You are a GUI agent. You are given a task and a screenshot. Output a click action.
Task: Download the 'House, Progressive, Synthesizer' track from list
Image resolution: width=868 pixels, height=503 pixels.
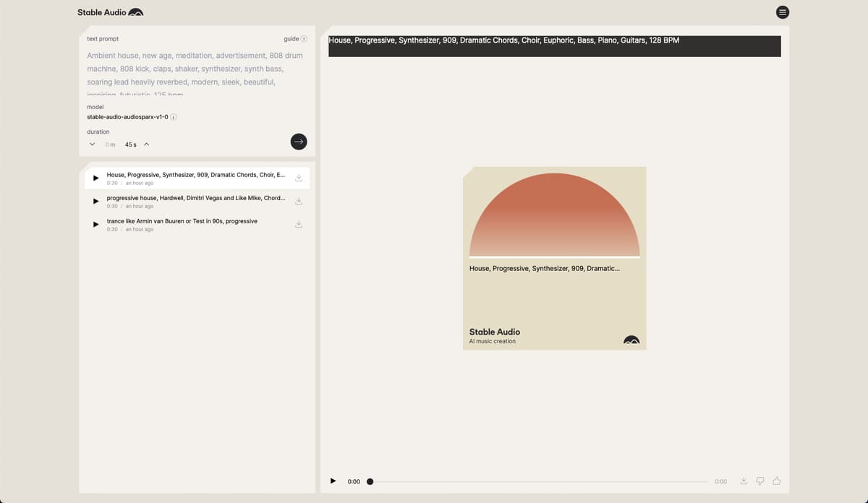click(298, 178)
